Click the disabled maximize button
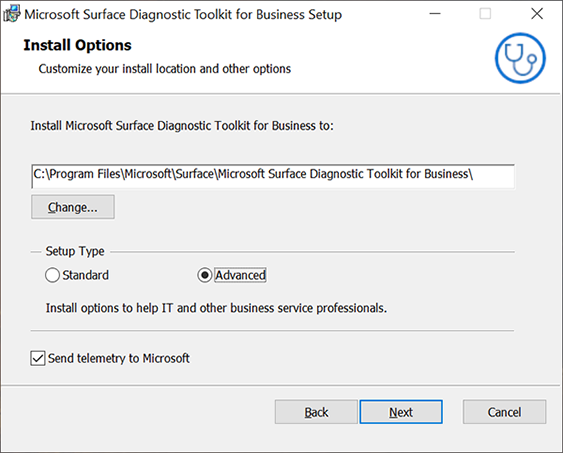This screenshot has height=453, width=563. 485,14
